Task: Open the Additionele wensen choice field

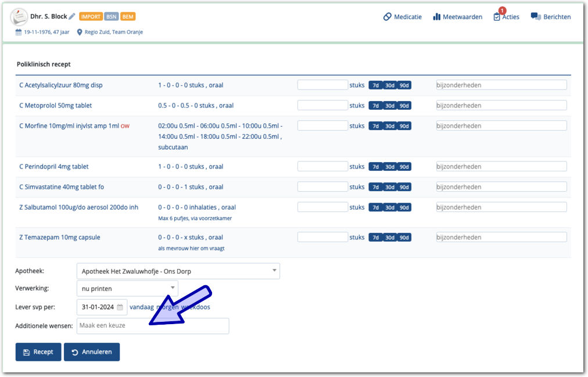Action: point(152,326)
